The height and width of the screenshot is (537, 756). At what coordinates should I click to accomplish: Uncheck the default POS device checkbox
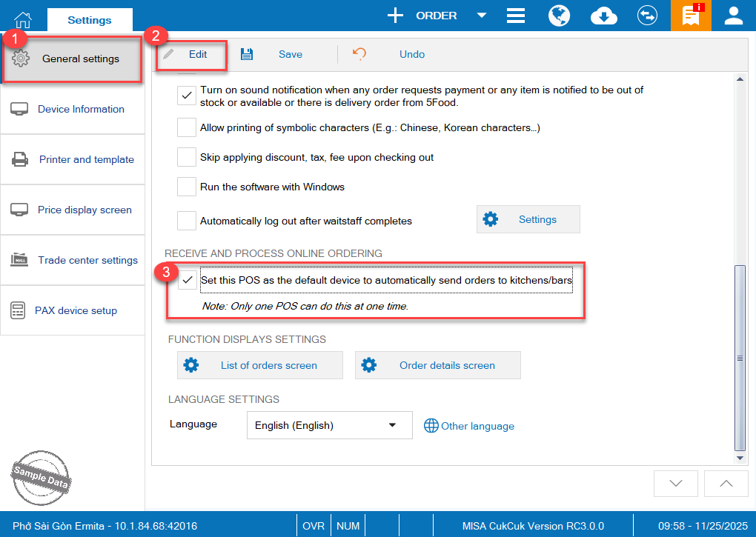tap(188, 280)
